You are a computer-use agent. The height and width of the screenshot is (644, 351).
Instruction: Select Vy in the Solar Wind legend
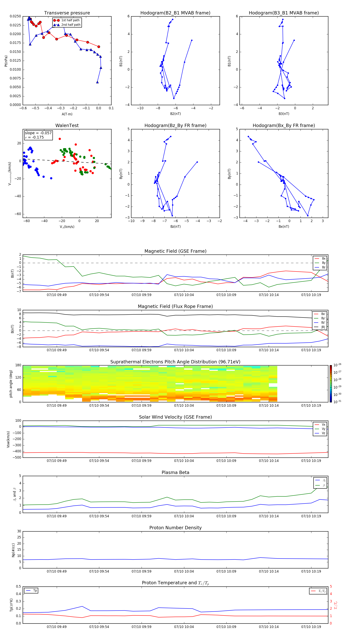320,429
